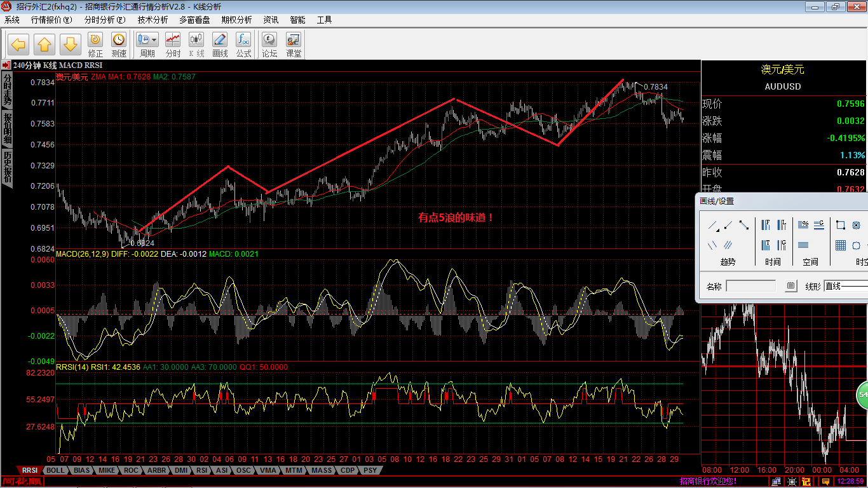Switch to the MIKE indicator tab

tap(107, 471)
